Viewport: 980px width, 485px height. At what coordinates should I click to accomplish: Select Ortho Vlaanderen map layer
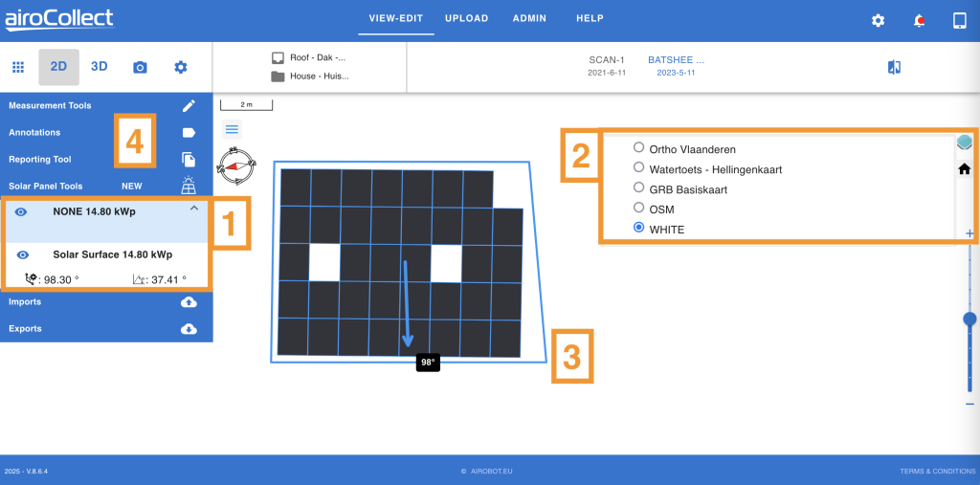coord(639,148)
